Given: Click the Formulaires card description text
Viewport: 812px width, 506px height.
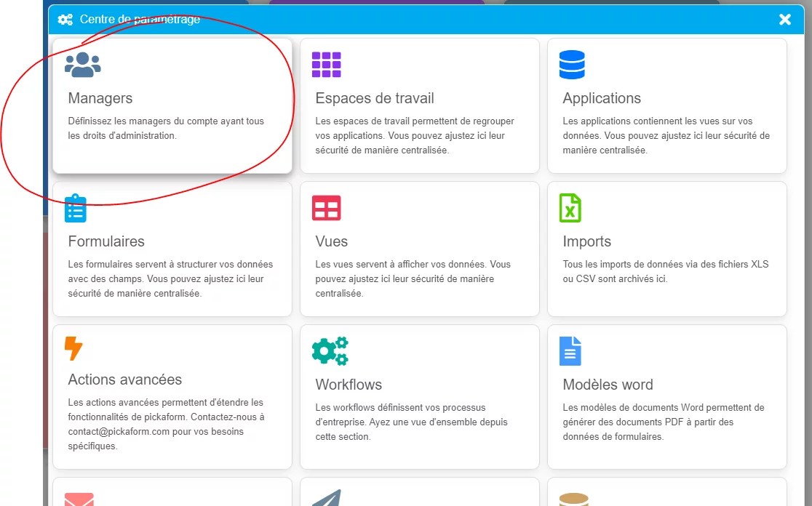Looking at the screenshot, I should point(170,279).
